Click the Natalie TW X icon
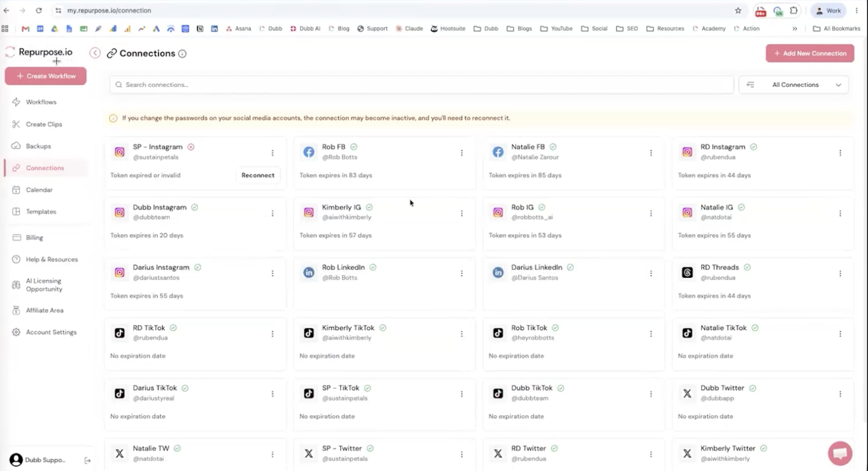This screenshot has width=868, height=471. [119, 454]
